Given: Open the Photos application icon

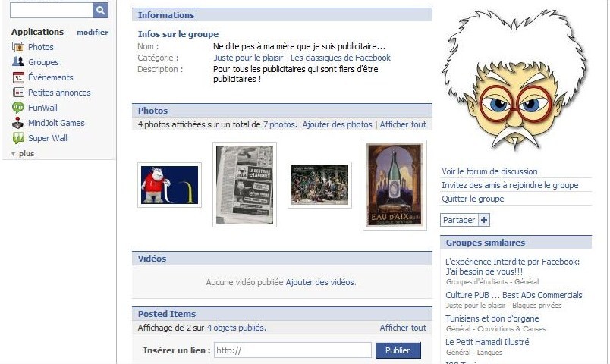Looking at the screenshot, I should pyautogui.click(x=18, y=47).
